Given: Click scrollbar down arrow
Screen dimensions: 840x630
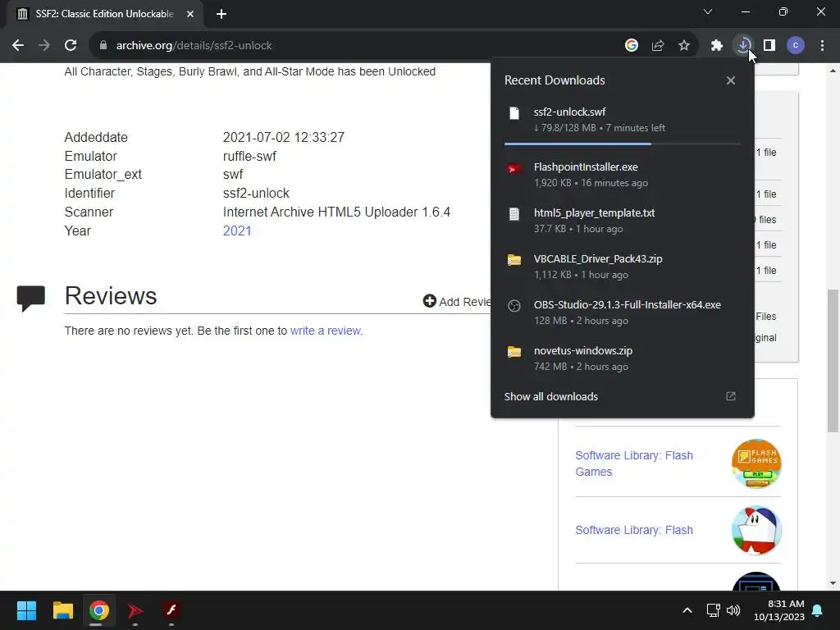Looking at the screenshot, I should pyautogui.click(x=833, y=583).
